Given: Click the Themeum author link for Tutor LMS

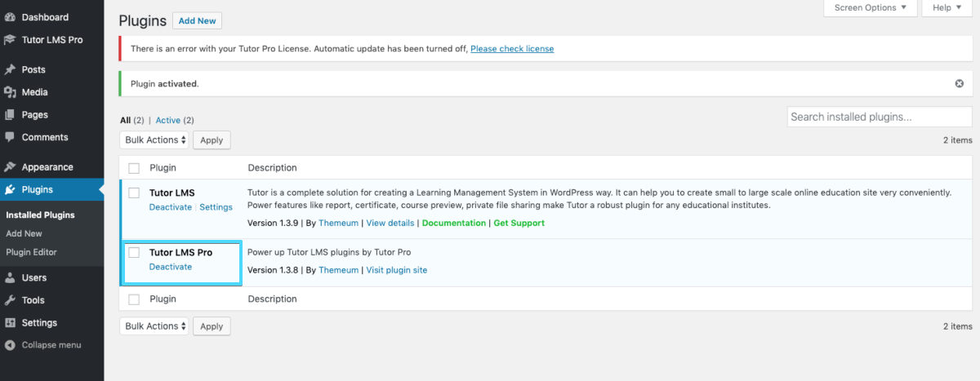Looking at the screenshot, I should pos(339,223).
